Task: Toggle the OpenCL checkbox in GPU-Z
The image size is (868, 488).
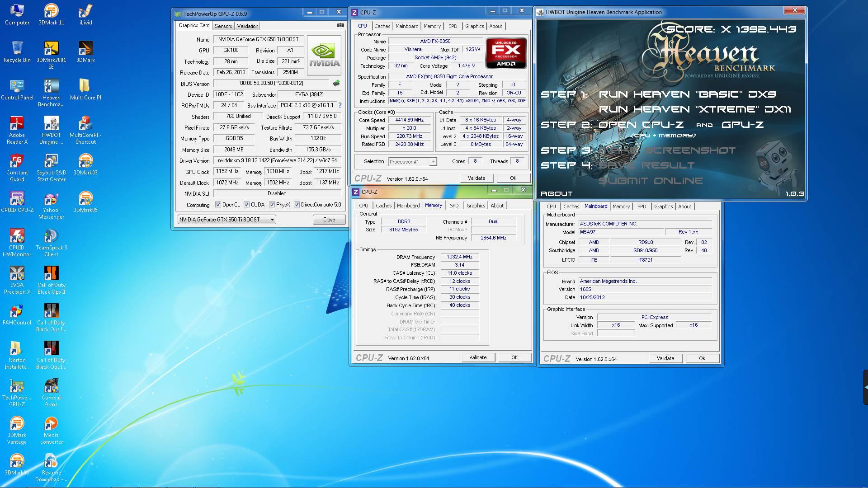Action: (x=218, y=205)
